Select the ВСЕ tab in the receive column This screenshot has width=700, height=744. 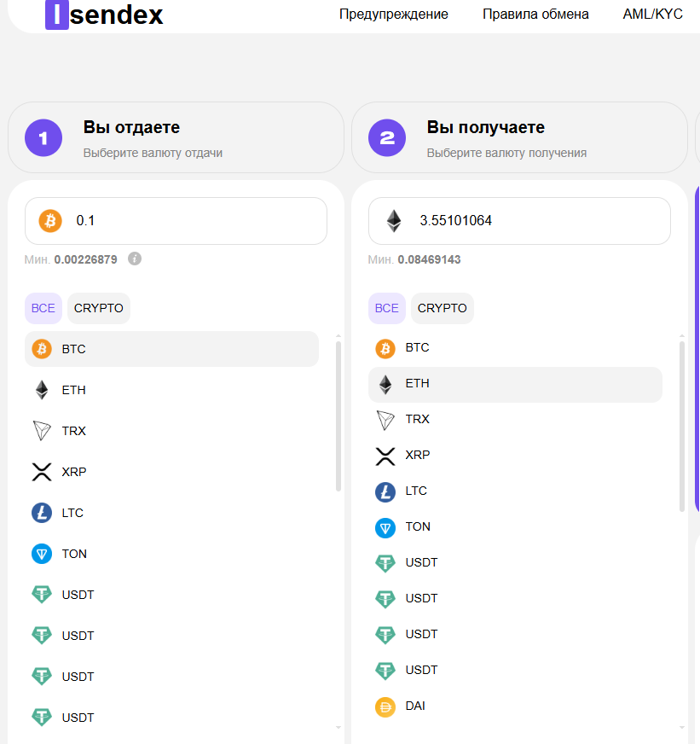coord(386,308)
